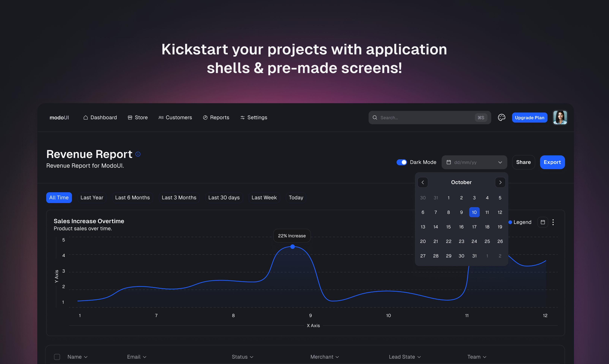The width and height of the screenshot is (609, 364).
Task: Click the Export button
Action: [552, 162]
